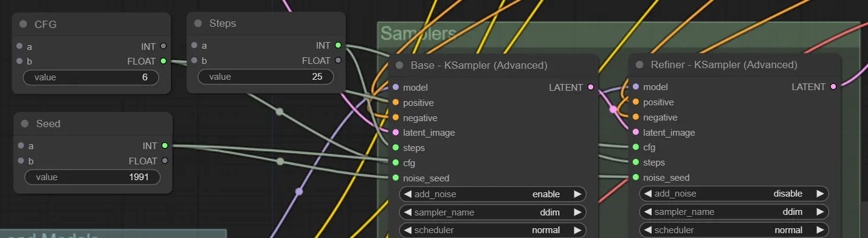Select the Base - KSampler (Advanced) title bar
868x238 pixels.
click(494, 65)
